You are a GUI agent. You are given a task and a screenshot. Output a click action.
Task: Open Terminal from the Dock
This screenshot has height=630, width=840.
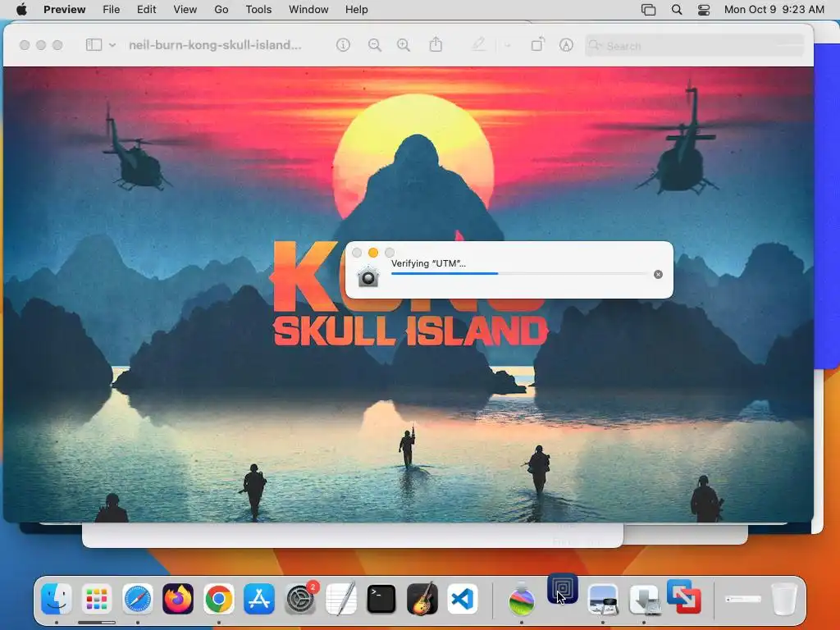pos(381,598)
